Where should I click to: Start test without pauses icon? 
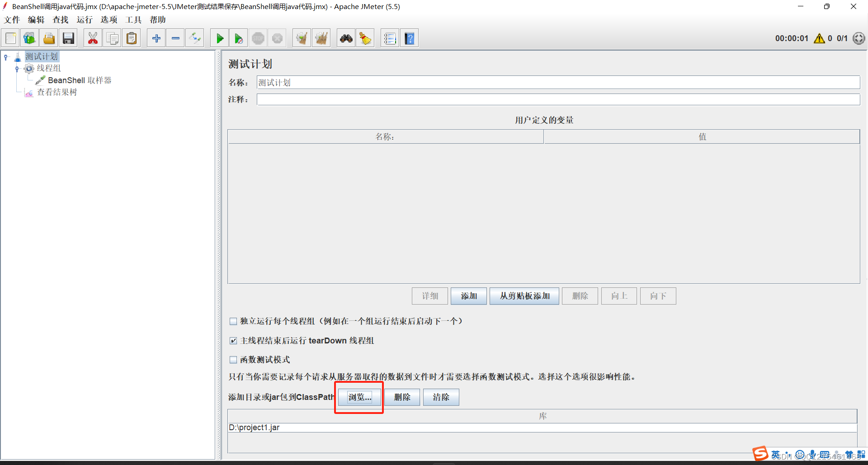pos(239,38)
